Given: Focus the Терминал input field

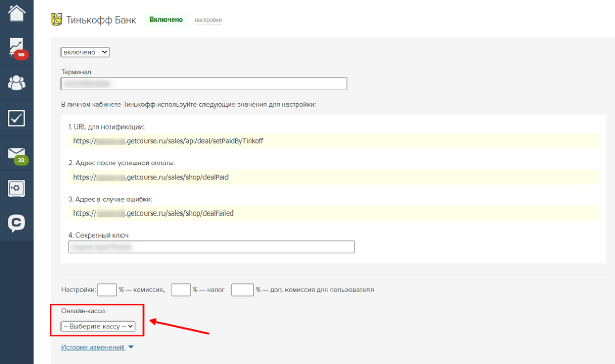Looking at the screenshot, I should click(204, 83).
